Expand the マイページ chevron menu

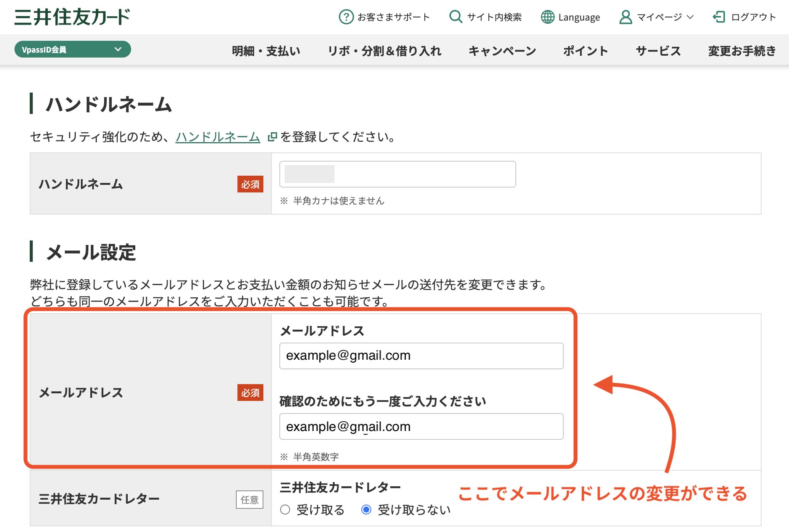(x=690, y=17)
